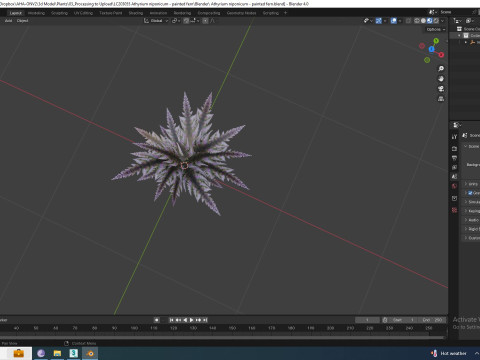Image resolution: width=480 pixels, height=360 pixels.
Task: Select solid viewport shading mode
Action: pyautogui.click(x=423, y=21)
